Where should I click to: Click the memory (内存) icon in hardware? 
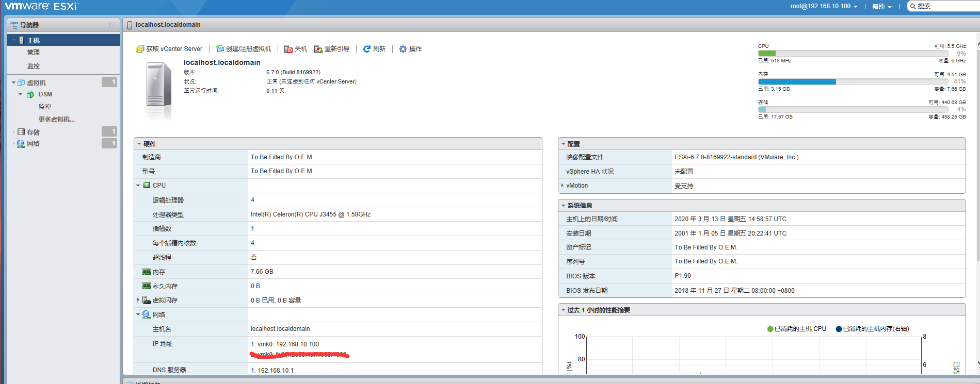[x=147, y=272]
